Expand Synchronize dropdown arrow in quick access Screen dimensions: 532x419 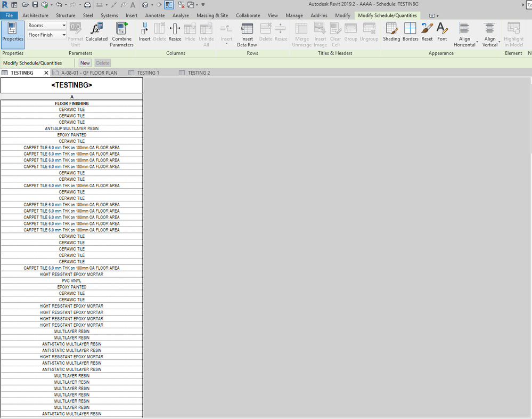51,5
